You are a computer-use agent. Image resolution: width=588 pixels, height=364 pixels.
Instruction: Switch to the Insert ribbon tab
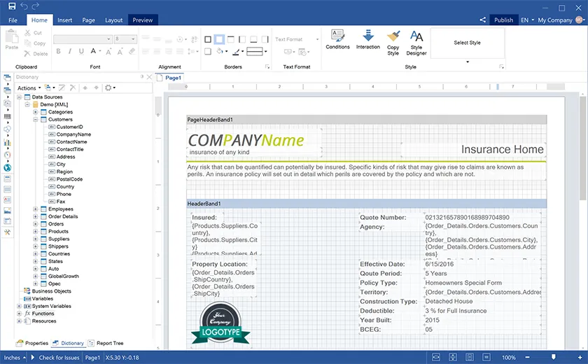[x=65, y=20]
